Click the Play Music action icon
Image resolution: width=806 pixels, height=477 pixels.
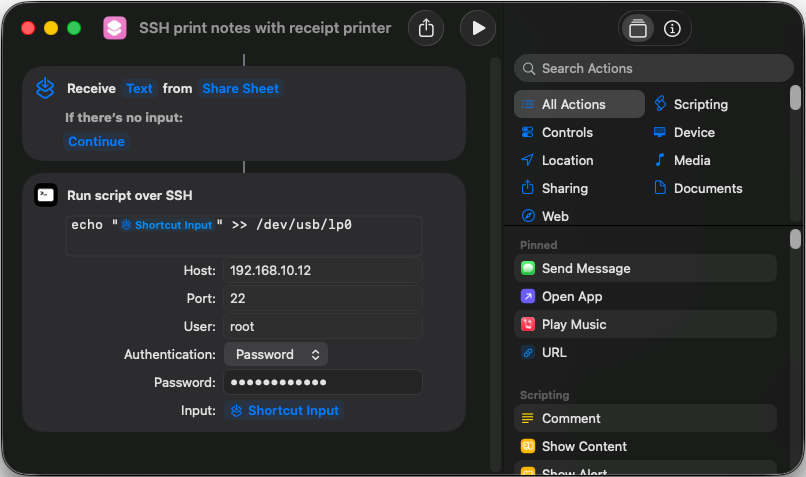pyautogui.click(x=528, y=324)
